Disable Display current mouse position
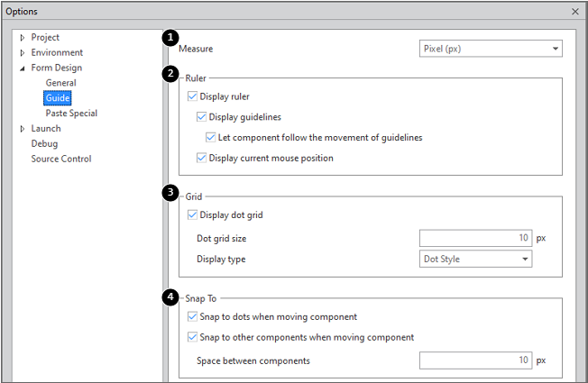The image size is (588, 383). [x=202, y=159]
